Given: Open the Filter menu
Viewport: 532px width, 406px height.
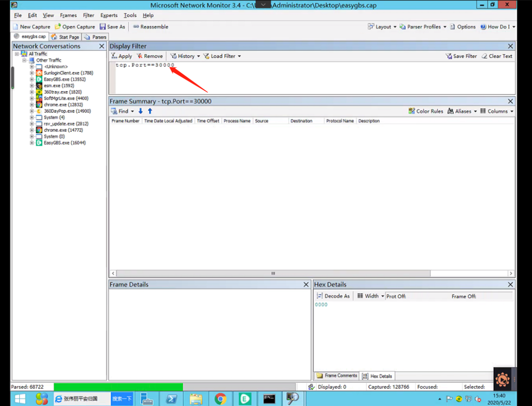Looking at the screenshot, I should pos(88,16).
